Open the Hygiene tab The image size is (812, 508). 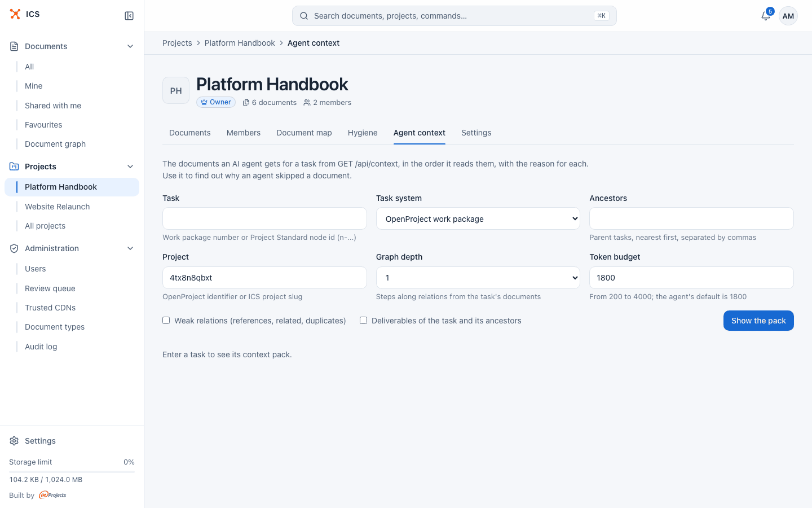[x=363, y=133]
